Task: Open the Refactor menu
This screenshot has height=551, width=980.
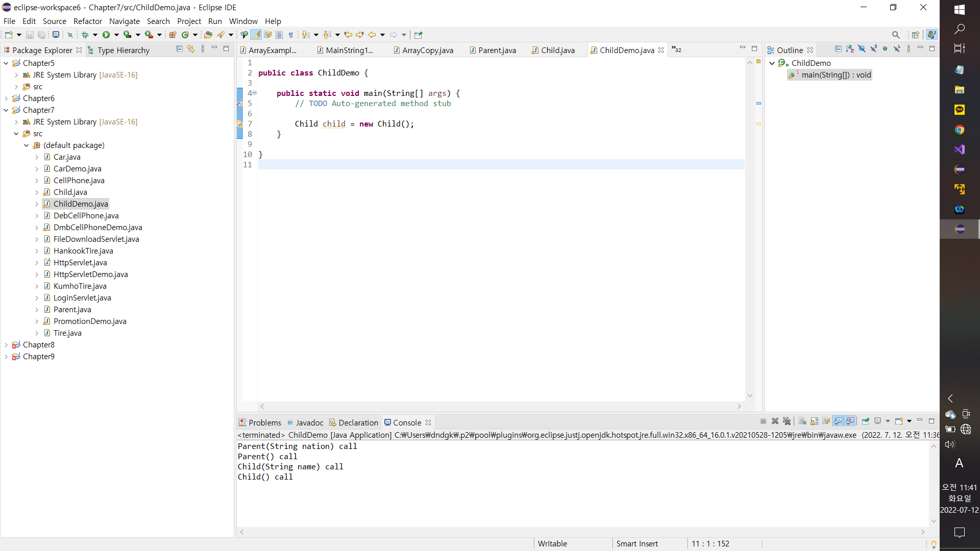Action: 87,21
